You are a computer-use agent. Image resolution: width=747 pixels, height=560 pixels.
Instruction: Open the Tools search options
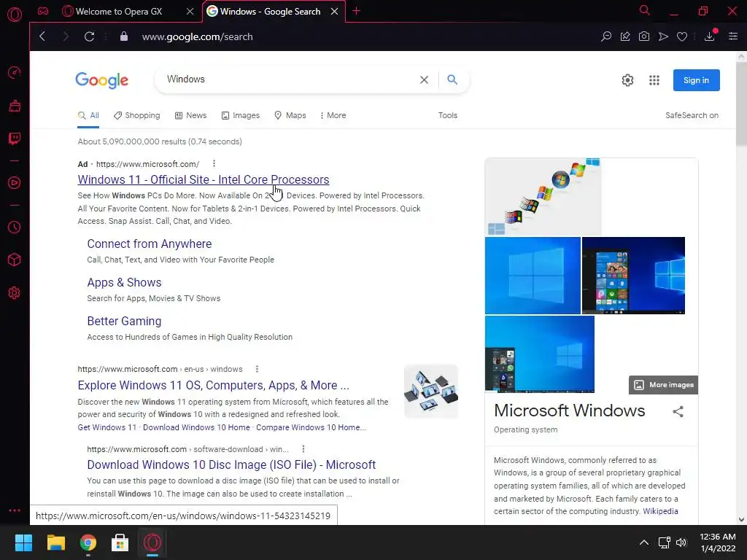(x=447, y=115)
